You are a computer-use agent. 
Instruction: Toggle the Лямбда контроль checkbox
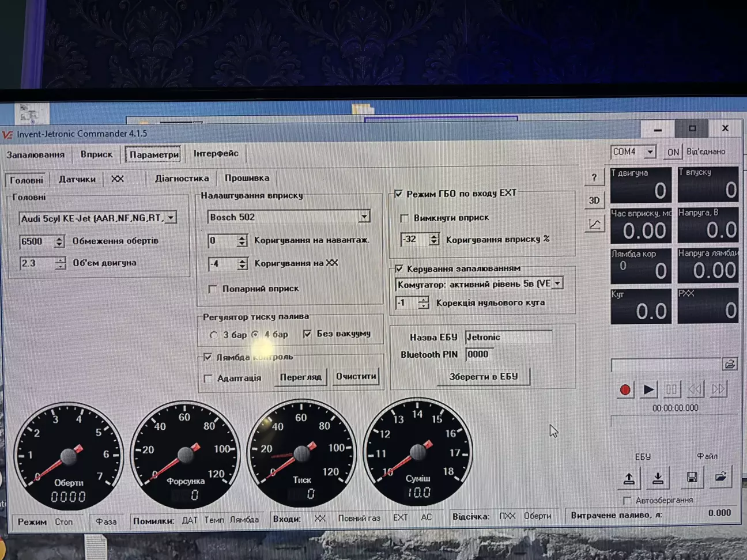[207, 357]
